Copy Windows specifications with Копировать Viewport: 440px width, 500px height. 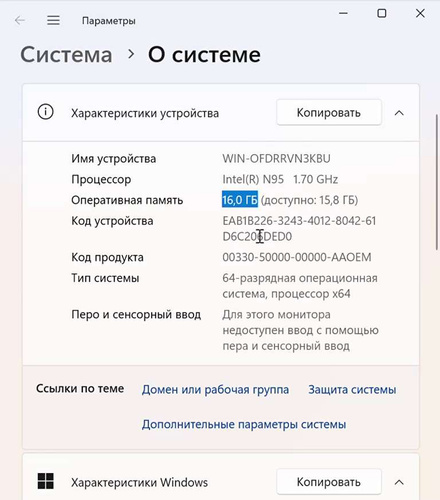pyautogui.click(x=329, y=482)
